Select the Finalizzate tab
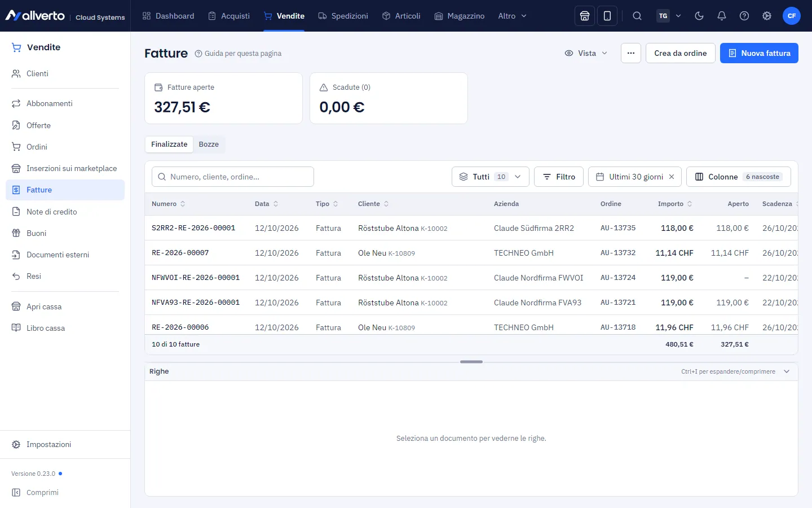This screenshot has height=508, width=812. tap(169, 144)
